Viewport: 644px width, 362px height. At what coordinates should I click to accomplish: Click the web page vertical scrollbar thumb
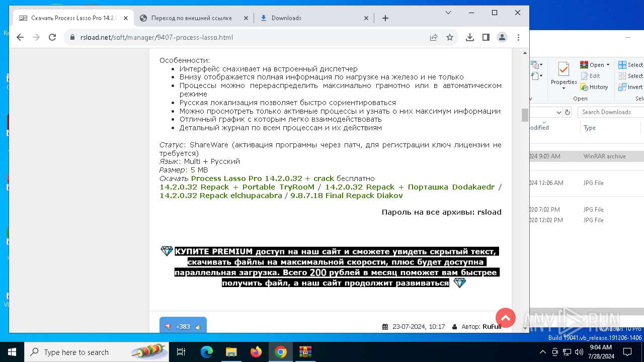pos(525,115)
